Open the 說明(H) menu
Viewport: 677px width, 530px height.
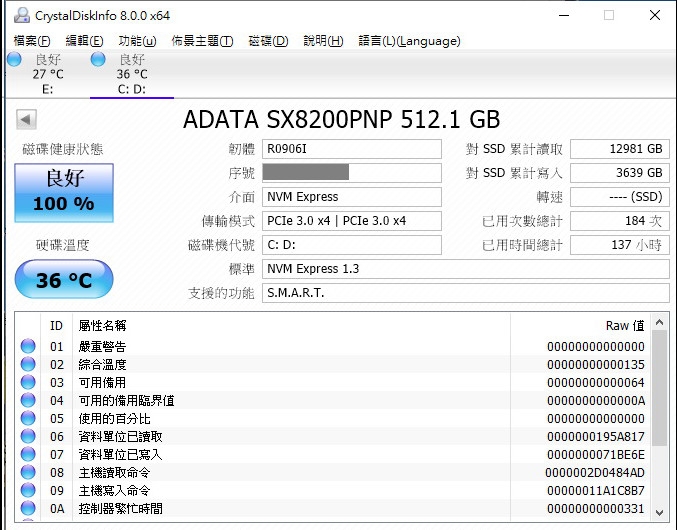click(323, 41)
